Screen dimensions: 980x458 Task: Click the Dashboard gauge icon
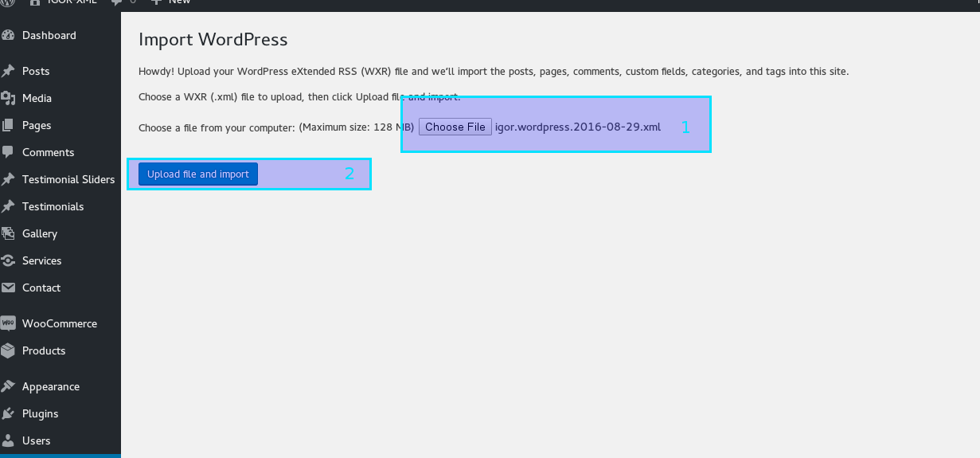pyautogui.click(x=8, y=35)
